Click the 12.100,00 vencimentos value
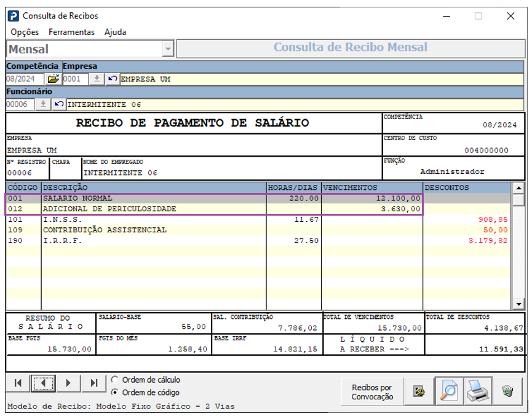The width and height of the screenshot is (532, 419). tap(398, 198)
